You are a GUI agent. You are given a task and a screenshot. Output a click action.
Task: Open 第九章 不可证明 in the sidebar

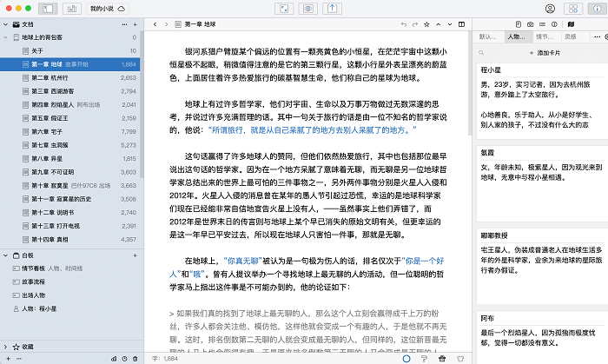pos(54,172)
